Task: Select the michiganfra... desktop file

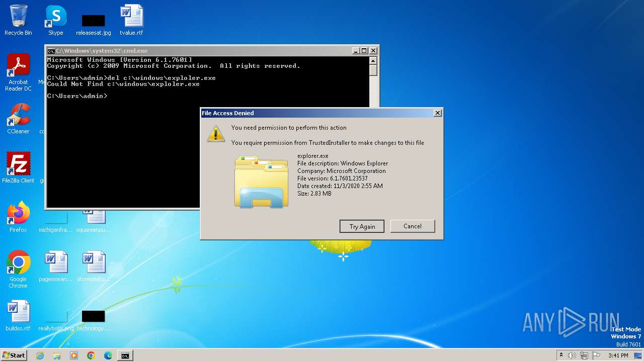Action: [x=56, y=221]
